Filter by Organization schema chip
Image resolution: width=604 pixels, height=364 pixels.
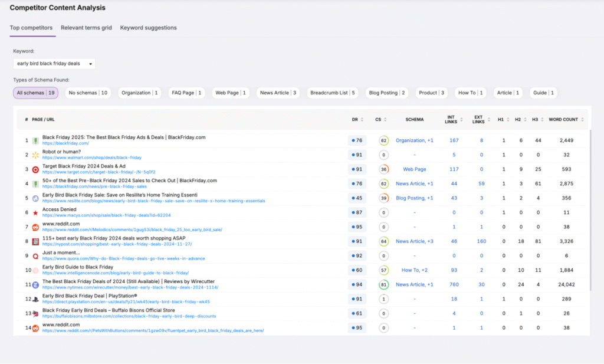tap(139, 93)
